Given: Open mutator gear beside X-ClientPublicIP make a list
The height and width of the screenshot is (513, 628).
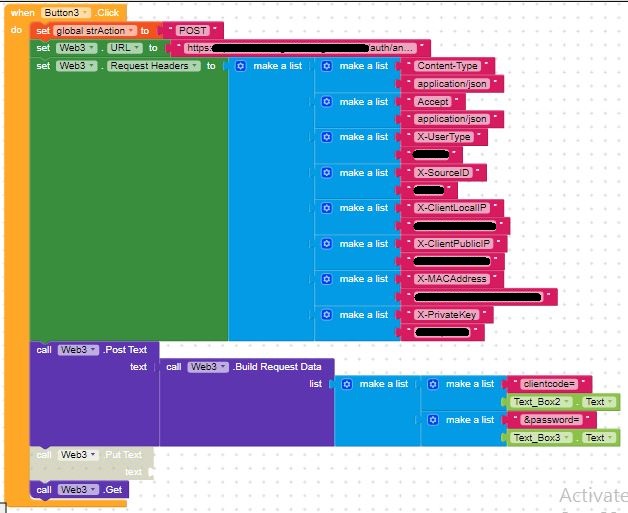Looking at the screenshot, I should coord(327,243).
